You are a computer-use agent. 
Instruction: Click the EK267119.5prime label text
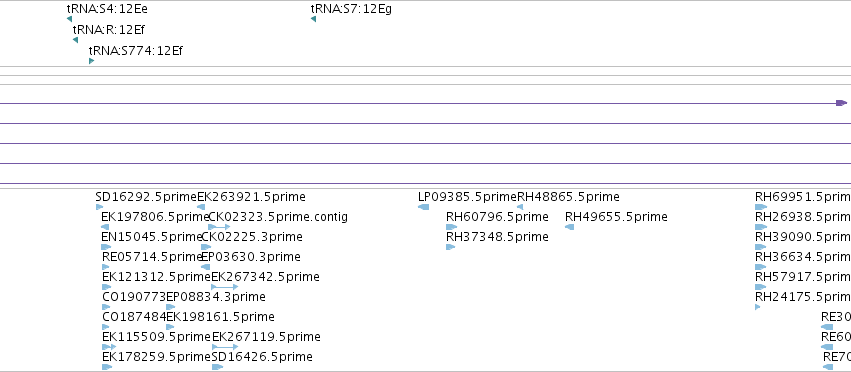click(x=266, y=337)
